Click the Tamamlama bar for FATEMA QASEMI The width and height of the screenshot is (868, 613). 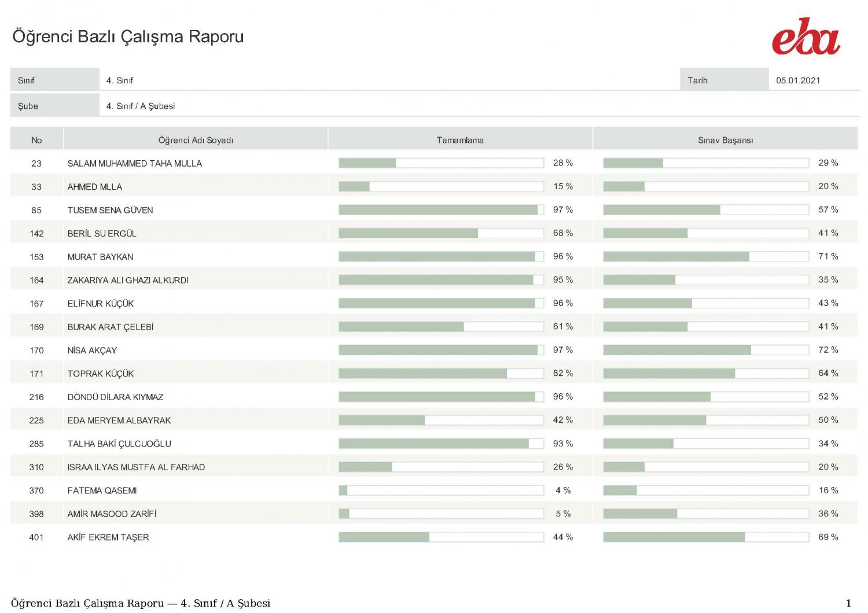point(441,490)
